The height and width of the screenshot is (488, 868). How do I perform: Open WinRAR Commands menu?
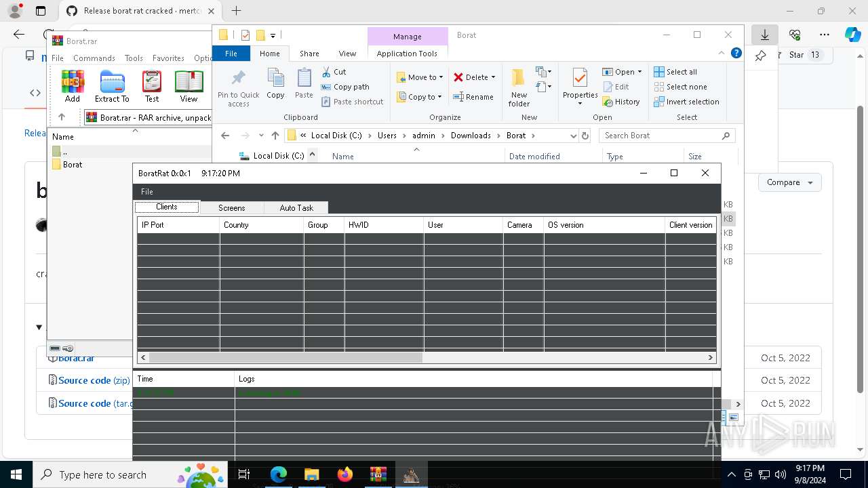click(94, 58)
